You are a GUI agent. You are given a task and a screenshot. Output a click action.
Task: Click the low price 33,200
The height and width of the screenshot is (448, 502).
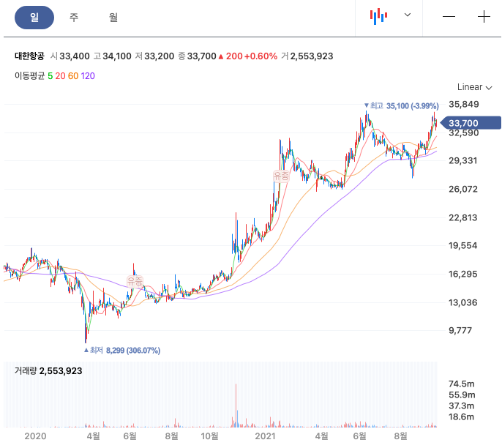pyautogui.click(x=159, y=56)
